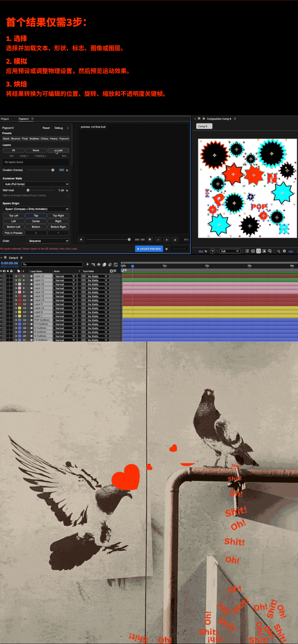Toggle the frame blending icon in timeline
This screenshot has height=644, width=298.
tap(104, 264)
